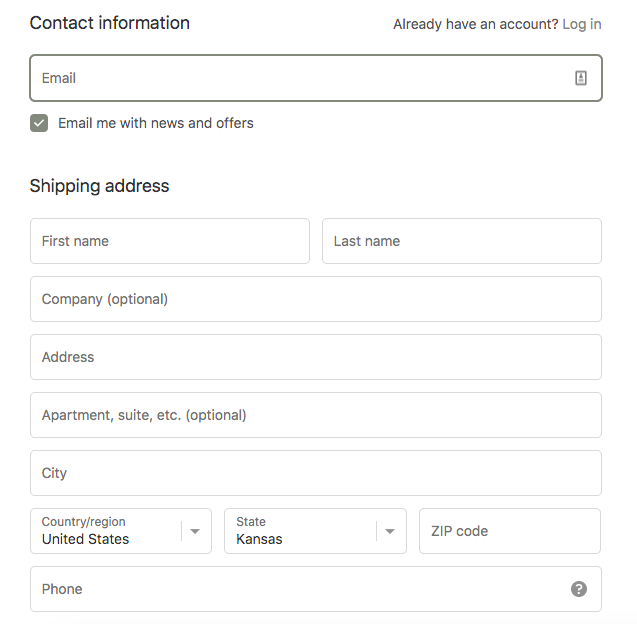Click the Log in link

tap(582, 24)
